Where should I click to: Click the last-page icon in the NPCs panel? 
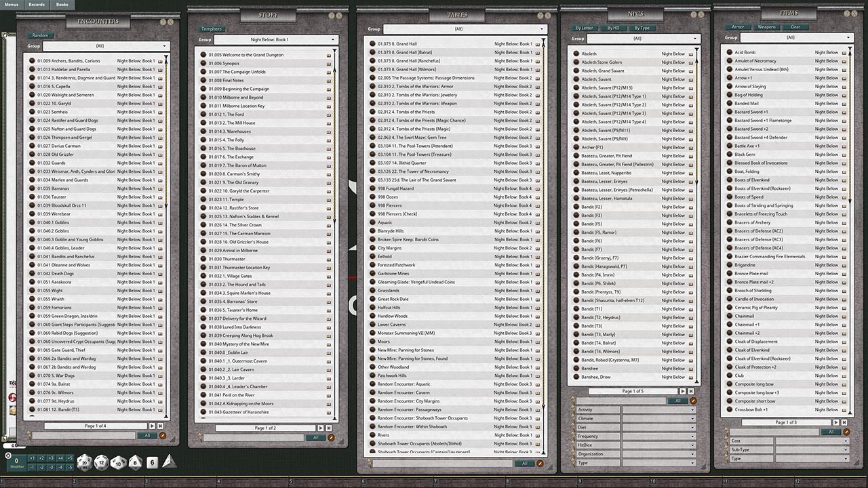(x=691, y=392)
